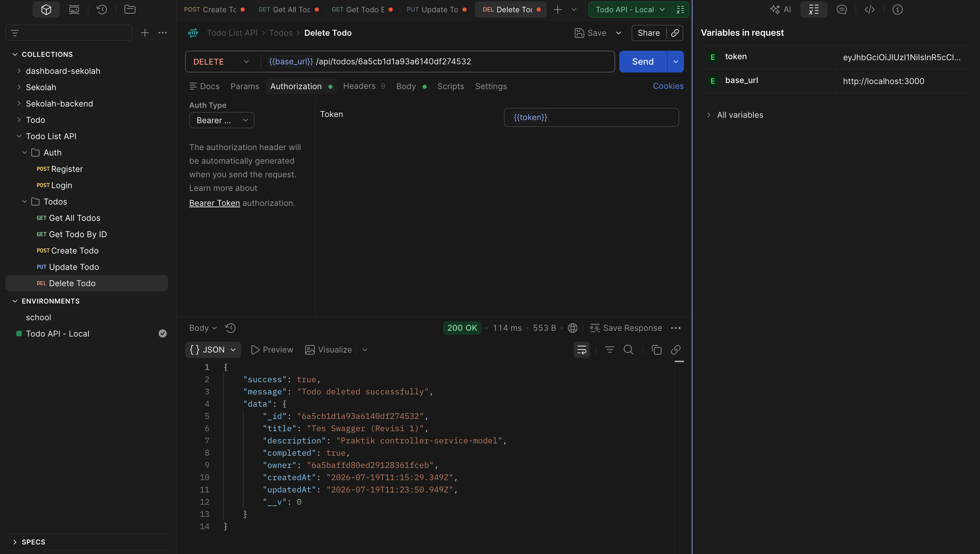Search the response with the magnifier icon
980x554 pixels.
point(628,350)
